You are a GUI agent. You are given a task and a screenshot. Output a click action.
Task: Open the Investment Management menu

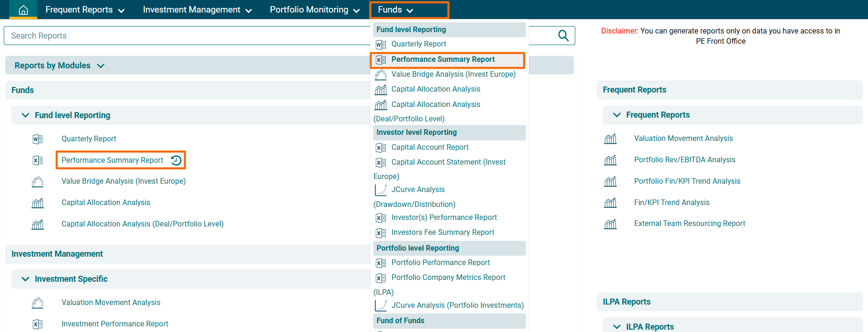pyautogui.click(x=197, y=10)
